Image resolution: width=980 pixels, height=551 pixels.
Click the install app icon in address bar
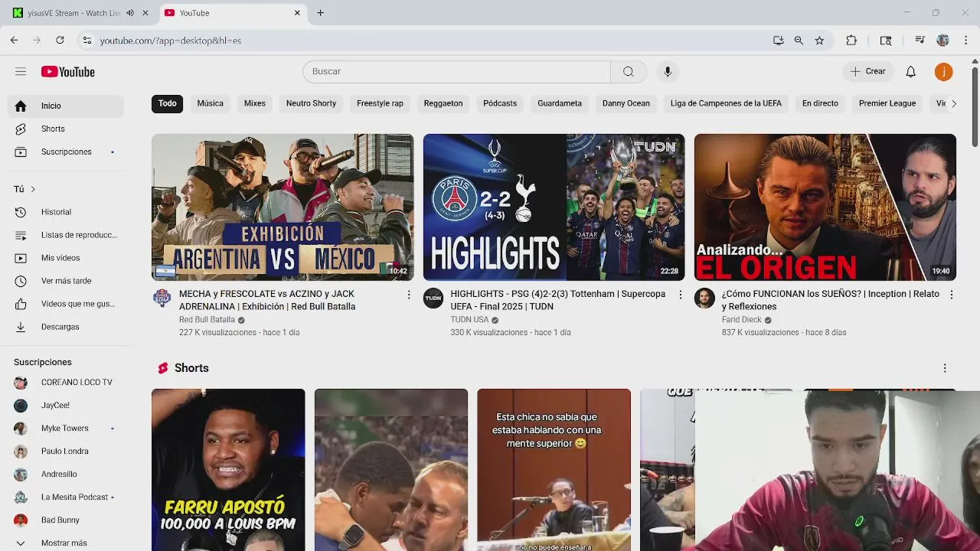[x=778, y=41]
